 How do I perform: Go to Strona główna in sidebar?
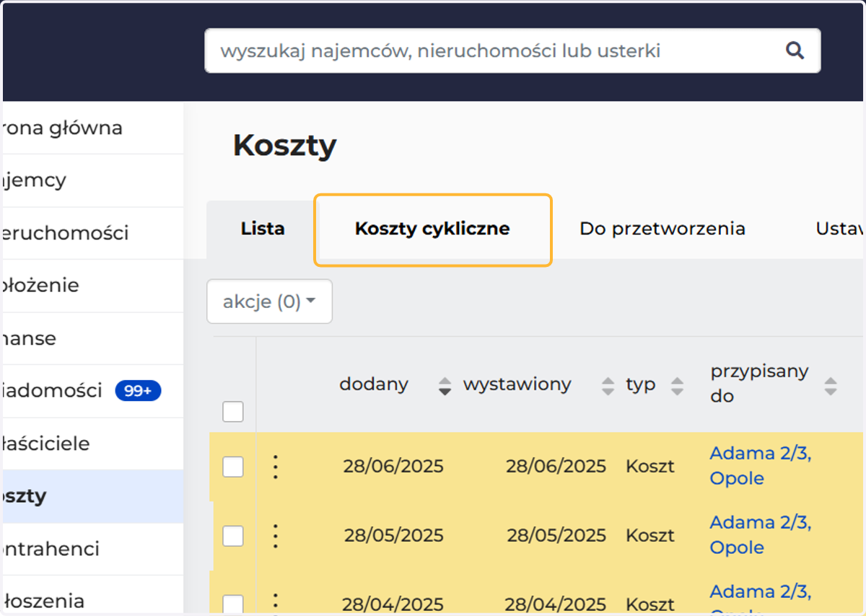click(93, 128)
